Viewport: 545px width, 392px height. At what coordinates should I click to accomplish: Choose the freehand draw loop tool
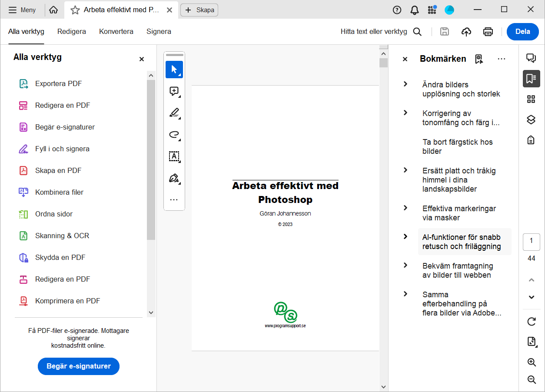174,135
